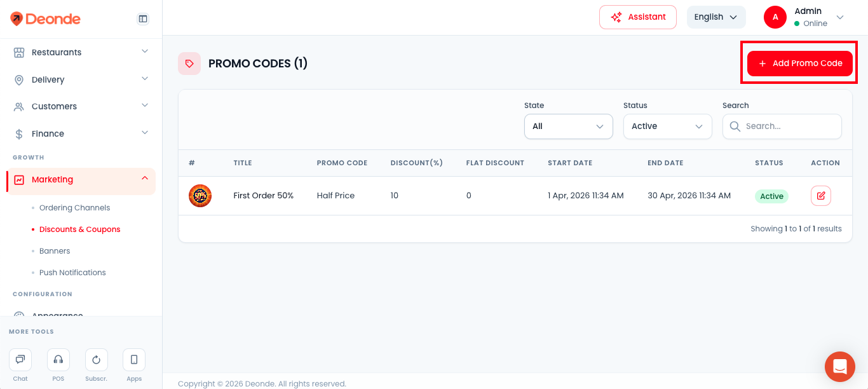
Task: Open Chat tool icon
Action: tap(20, 360)
